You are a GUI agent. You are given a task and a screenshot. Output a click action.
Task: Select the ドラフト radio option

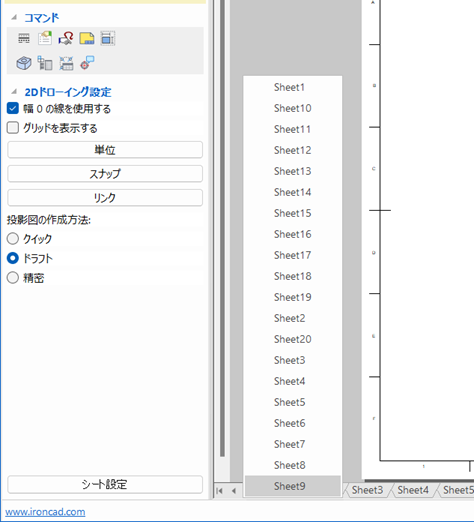point(13,258)
